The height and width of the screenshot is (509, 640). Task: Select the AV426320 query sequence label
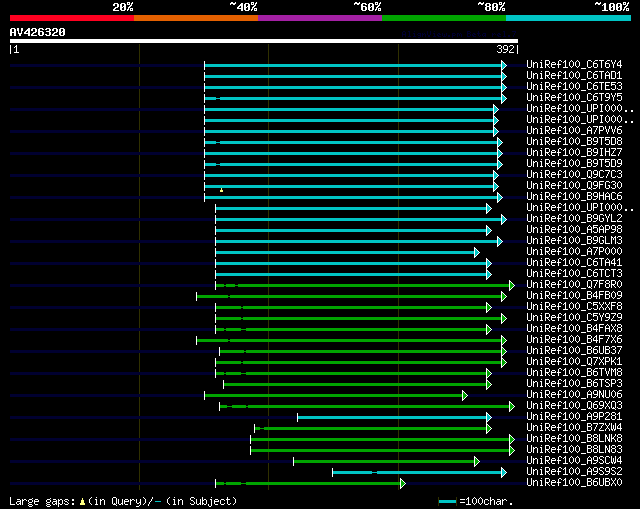click(38, 32)
